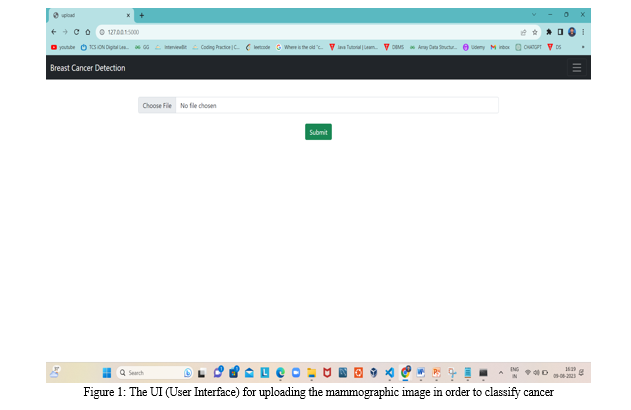
Task: Open Chrome three-dot menu
Action: [583, 32]
